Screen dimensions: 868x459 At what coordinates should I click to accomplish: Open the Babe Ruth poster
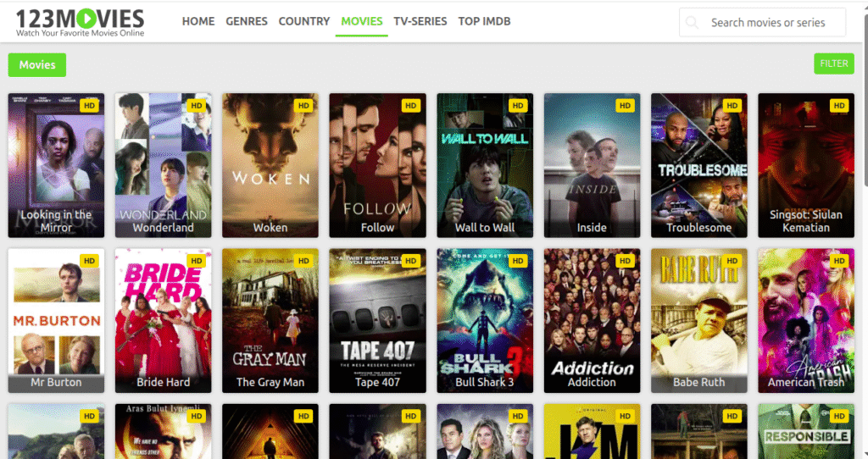pyautogui.click(x=699, y=321)
